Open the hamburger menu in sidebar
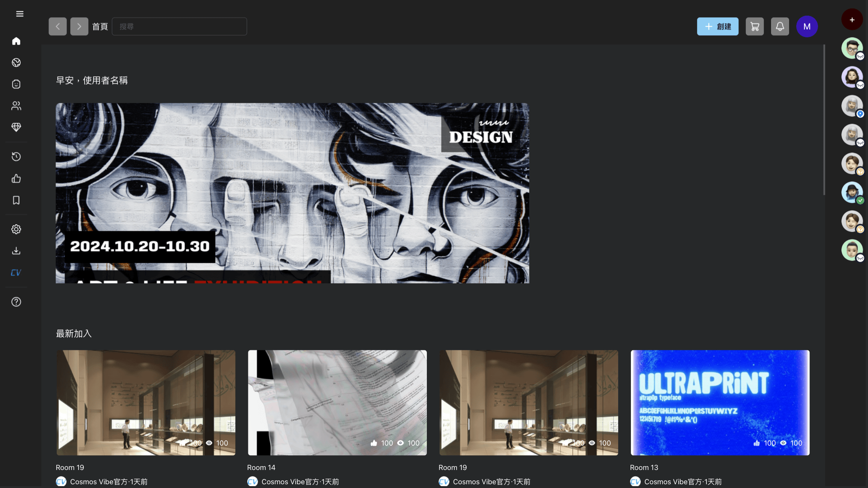Screen dimensions: 868x488 (20, 14)
